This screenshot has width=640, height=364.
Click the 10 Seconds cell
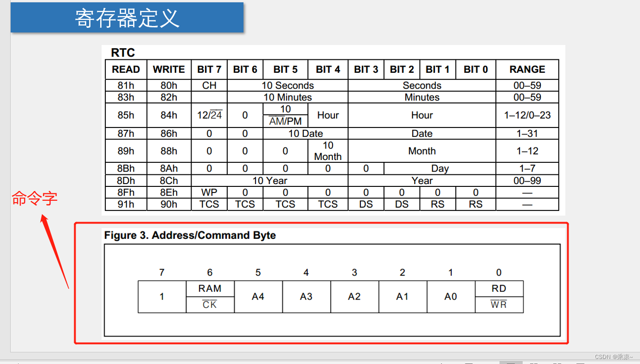click(x=288, y=85)
